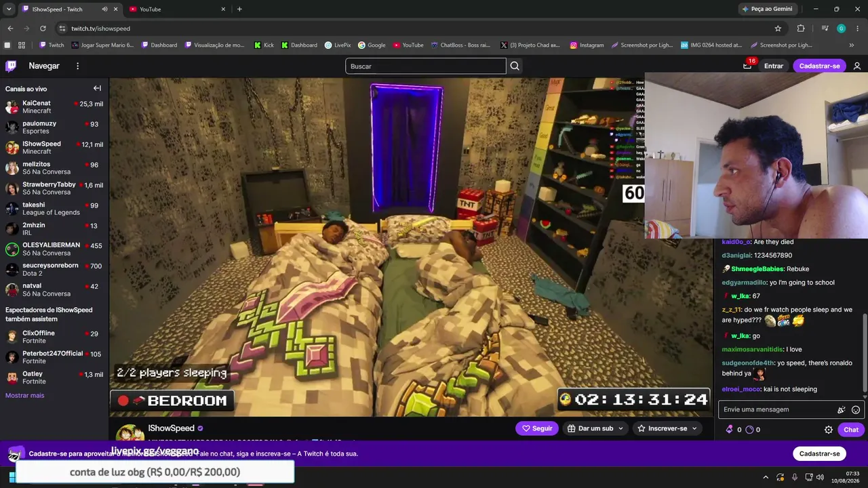Click the microphone icon in system tray

(795, 477)
